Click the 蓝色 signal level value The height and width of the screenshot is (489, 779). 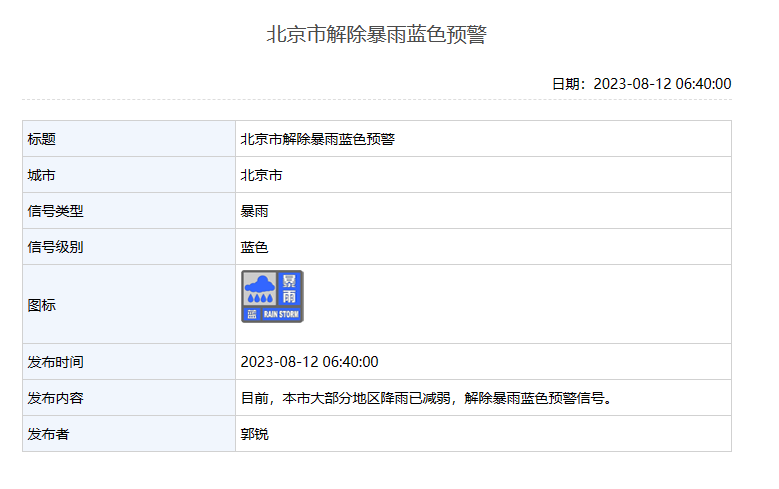pos(254,247)
